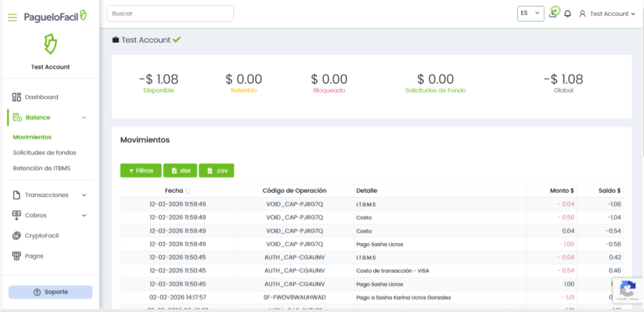The width and height of the screenshot is (644, 312).
Task: Go to Retención de ITBMS
Action: coord(41,168)
